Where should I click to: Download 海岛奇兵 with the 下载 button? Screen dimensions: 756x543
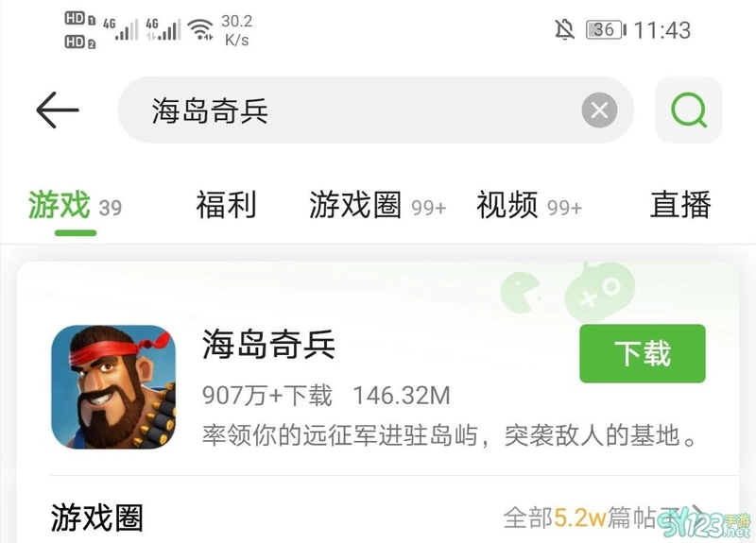coord(643,353)
